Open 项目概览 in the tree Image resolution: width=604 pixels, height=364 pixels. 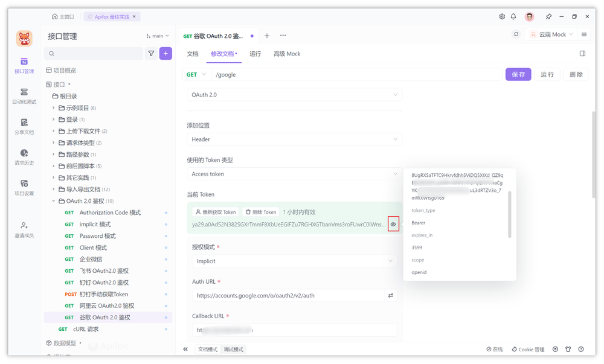[x=61, y=71]
